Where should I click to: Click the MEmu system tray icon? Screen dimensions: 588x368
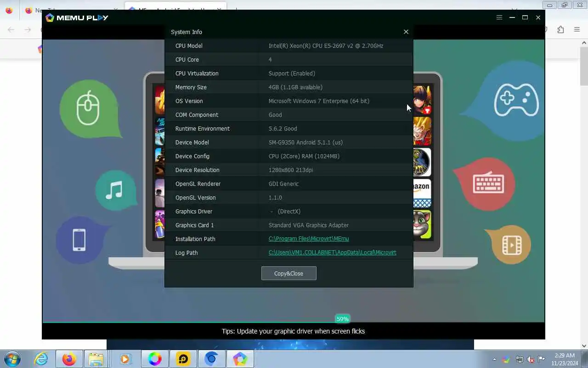tap(506, 360)
